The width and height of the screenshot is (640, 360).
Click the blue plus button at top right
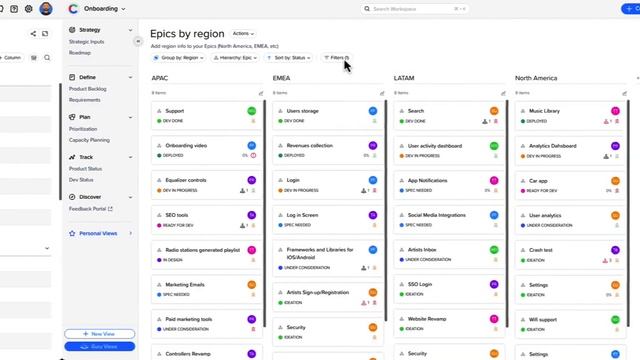coord(631,9)
